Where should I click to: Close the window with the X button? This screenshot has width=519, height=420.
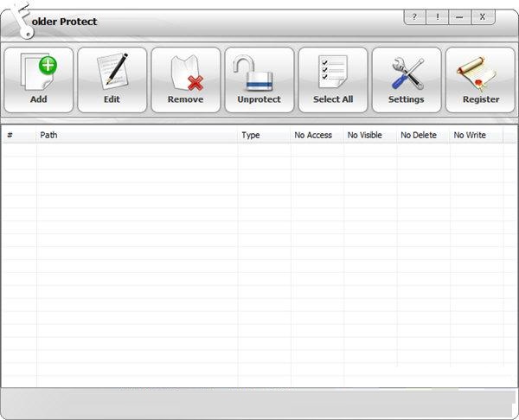tap(483, 16)
